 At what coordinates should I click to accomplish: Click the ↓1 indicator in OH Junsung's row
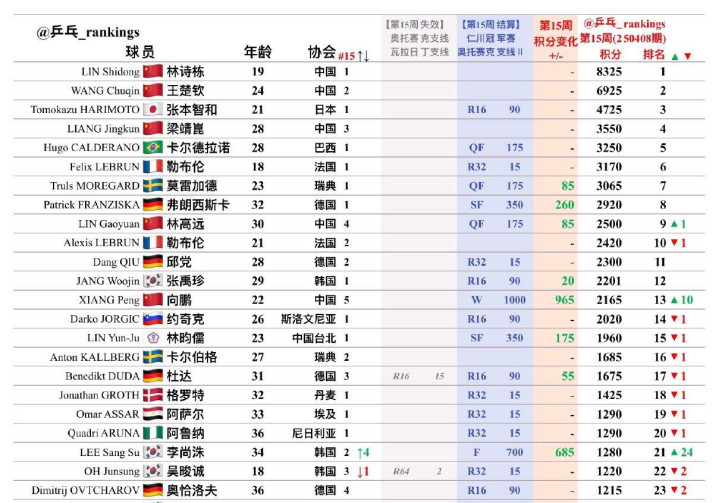pos(363,471)
